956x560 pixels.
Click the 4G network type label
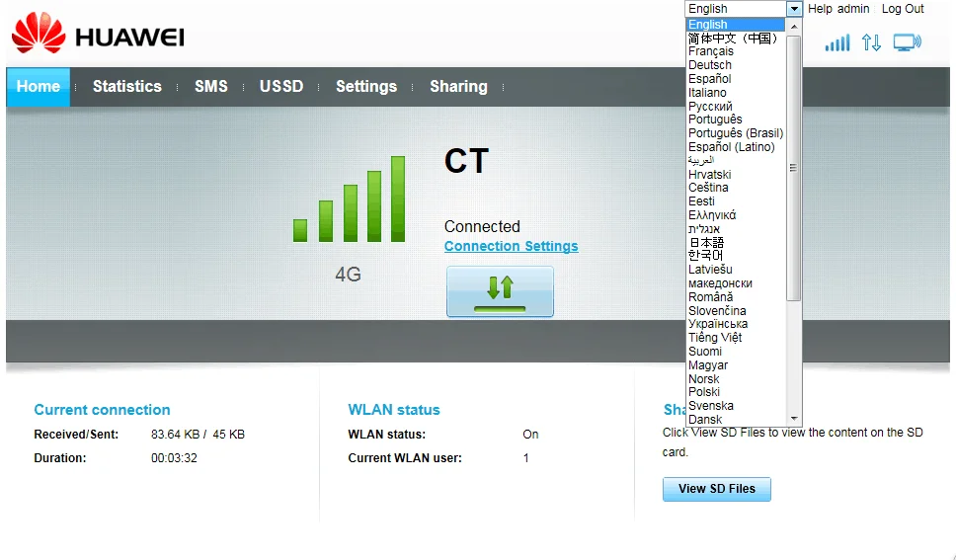(349, 275)
